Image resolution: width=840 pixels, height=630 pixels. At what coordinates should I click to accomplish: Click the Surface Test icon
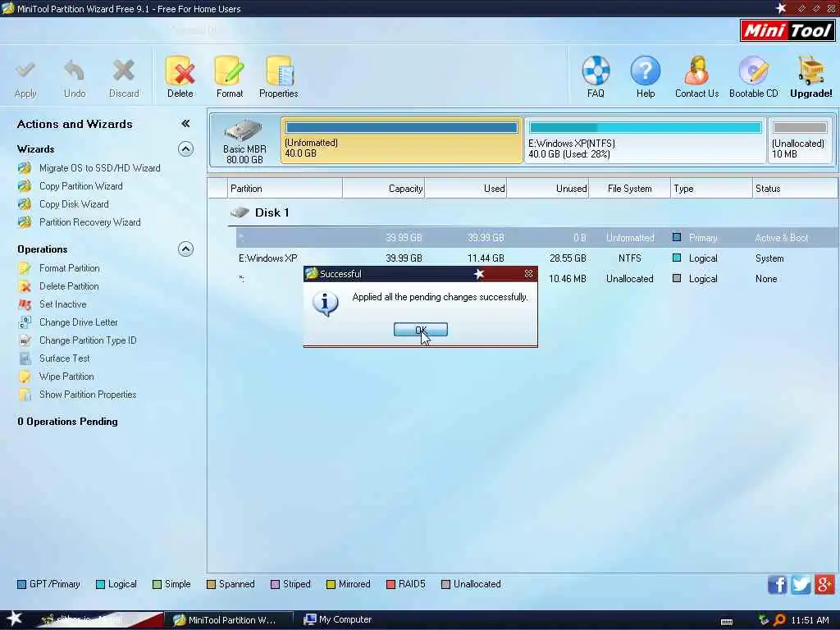pyautogui.click(x=25, y=358)
